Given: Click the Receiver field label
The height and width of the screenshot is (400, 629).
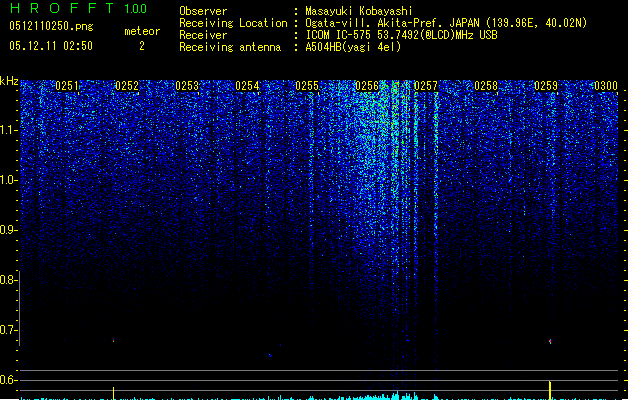Looking at the screenshot, I should coord(203,35).
